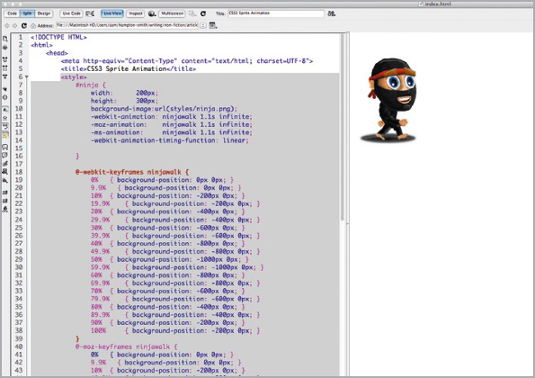Image resolution: width=535 pixels, height=378 pixels.
Task: Click the Move or Convert CSS icon
Action: (5, 181)
